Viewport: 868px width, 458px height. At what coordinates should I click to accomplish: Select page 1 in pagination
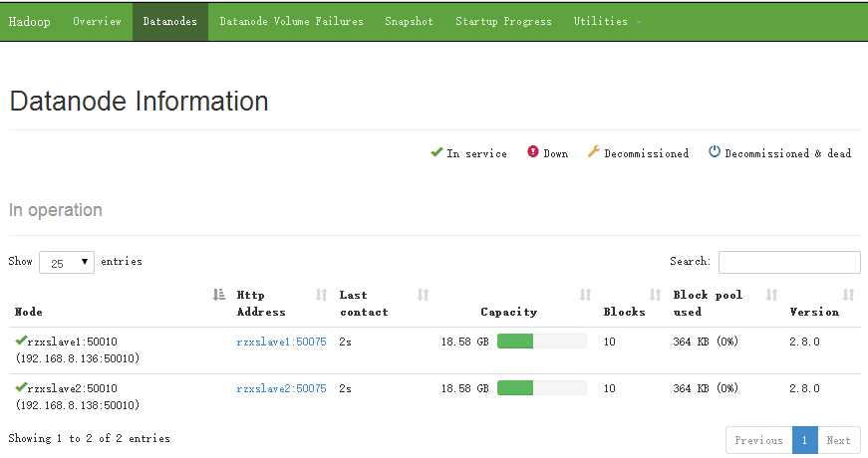tap(805, 440)
